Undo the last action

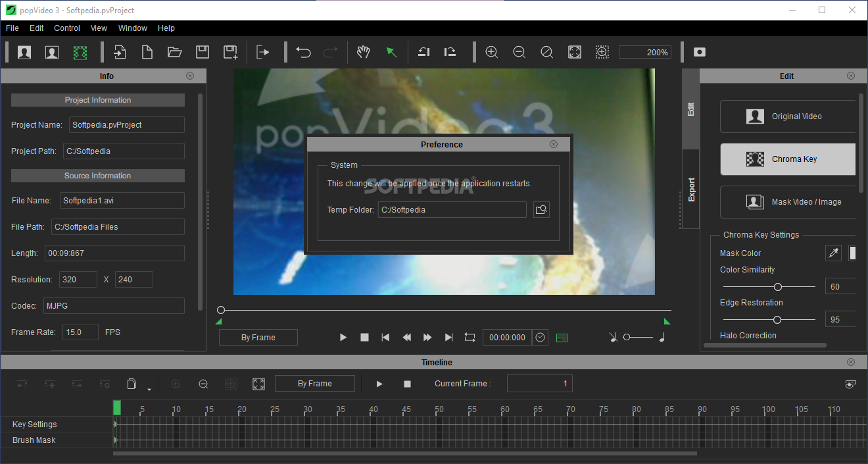[303, 52]
